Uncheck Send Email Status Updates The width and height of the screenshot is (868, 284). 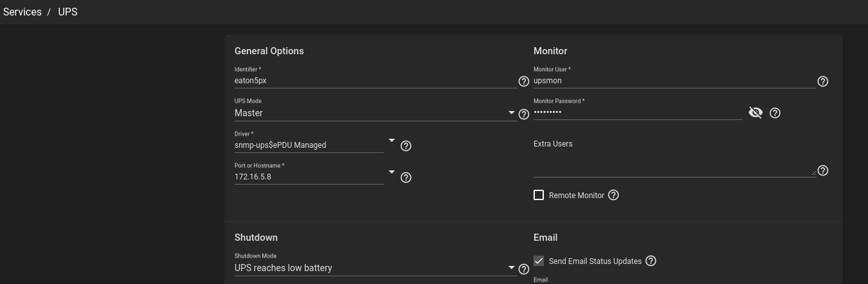click(x=539, y=261)
